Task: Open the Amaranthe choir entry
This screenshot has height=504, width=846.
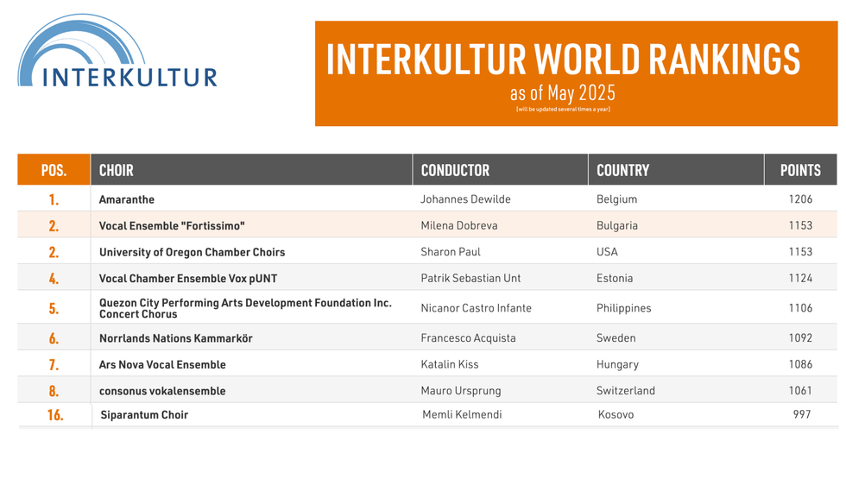Action: [127, 199]
